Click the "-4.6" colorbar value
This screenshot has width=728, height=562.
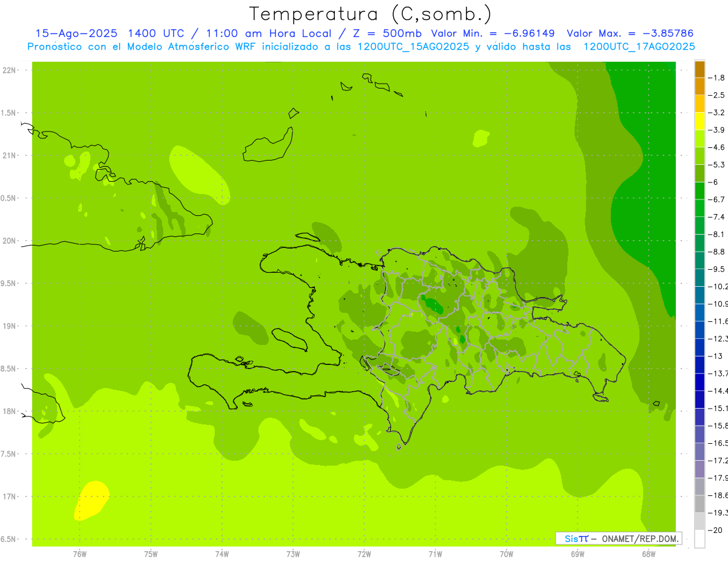[x=717, y=147]
